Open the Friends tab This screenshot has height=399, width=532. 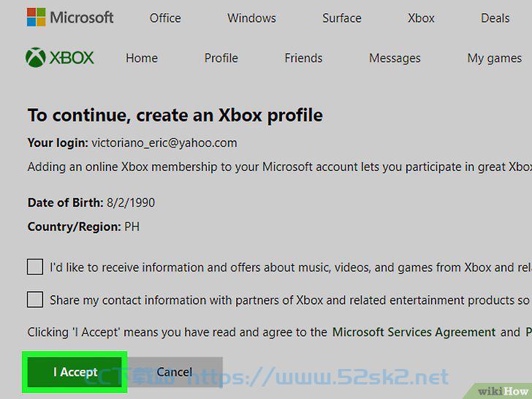[x=304, y=58]
